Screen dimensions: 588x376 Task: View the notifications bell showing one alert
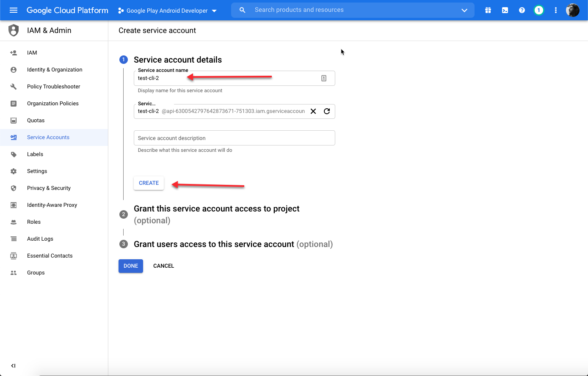[x=538, y=10]
